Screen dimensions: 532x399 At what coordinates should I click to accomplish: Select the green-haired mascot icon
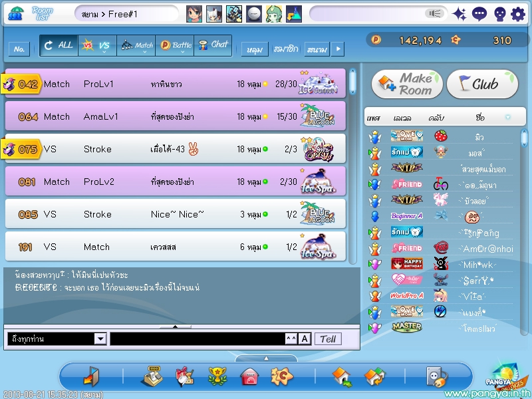point(274,14)
